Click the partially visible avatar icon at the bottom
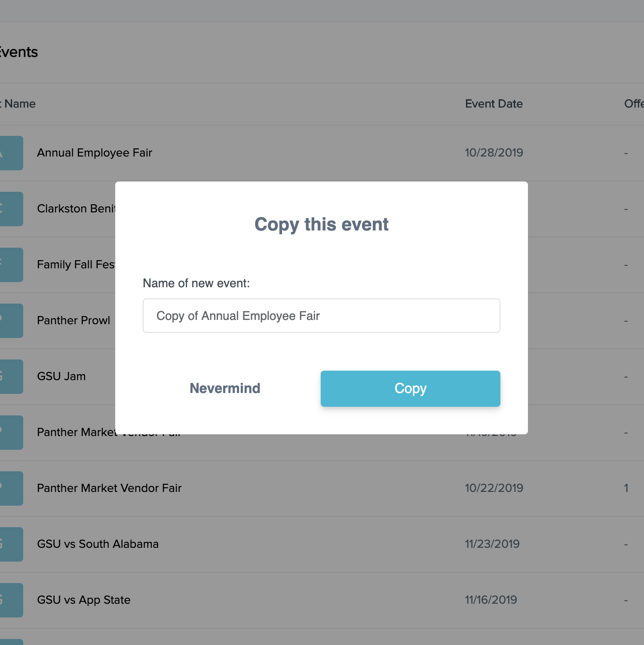The image size is (644, 645). [x=11, y=642]
